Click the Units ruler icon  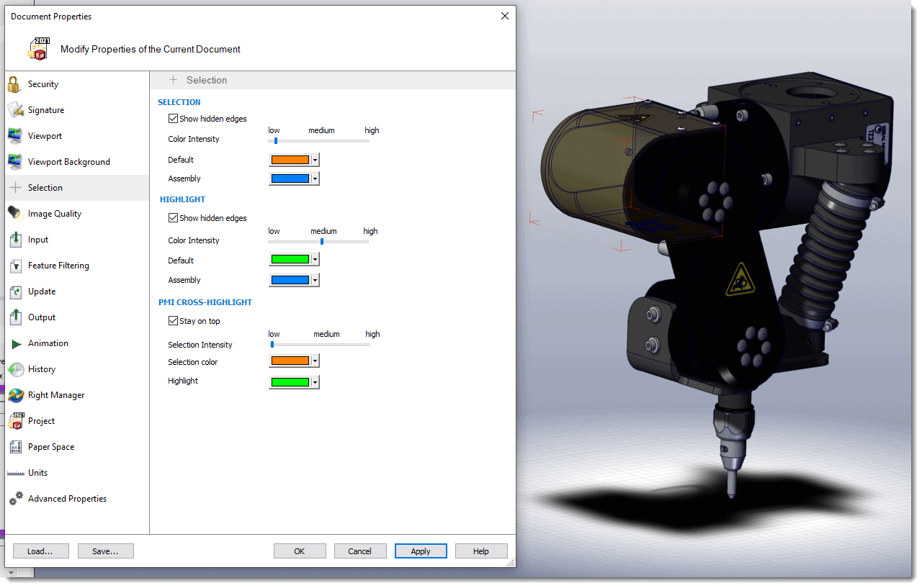[x=15, y=473]
